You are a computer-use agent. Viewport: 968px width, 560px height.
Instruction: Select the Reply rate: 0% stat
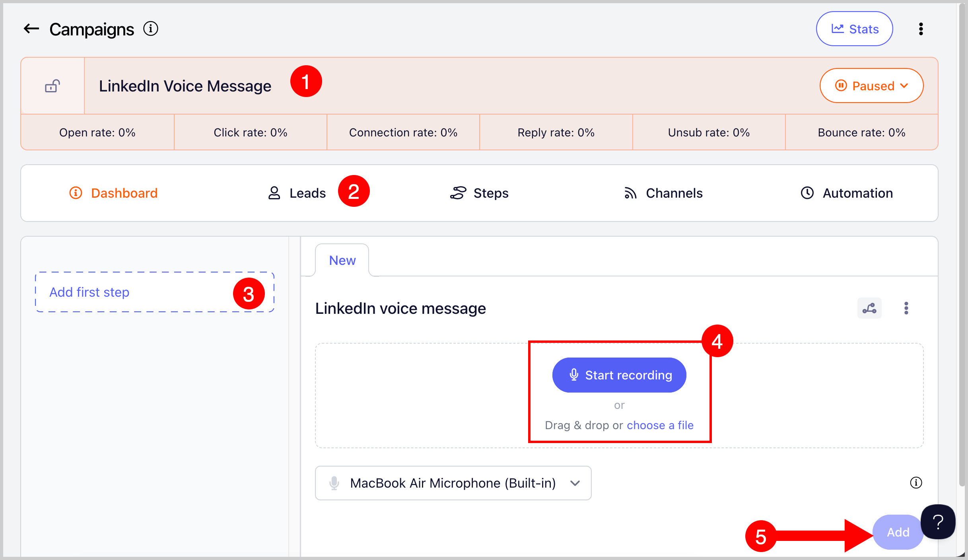(556, 132)
